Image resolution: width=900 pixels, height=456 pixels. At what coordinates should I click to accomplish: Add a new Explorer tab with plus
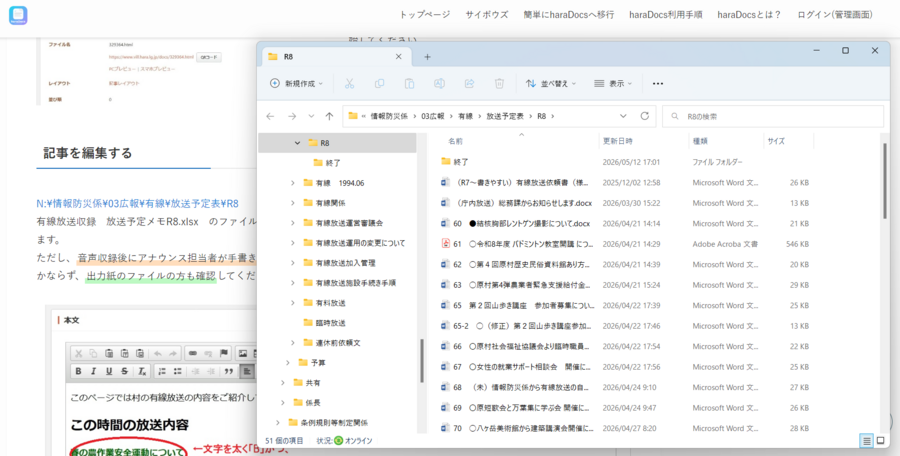tap(427, 57)
